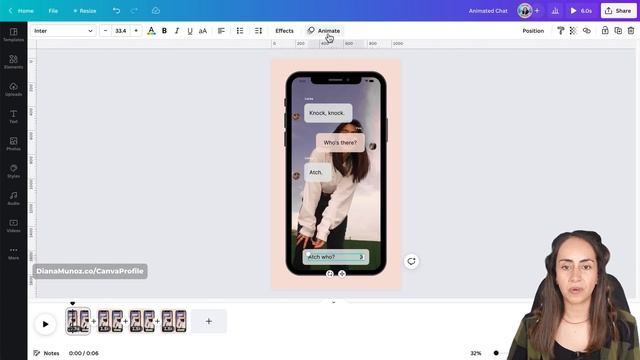The width and height of the screenshot is (640, 360).
Task: Click the Animated Chat design title
Action: click(x=488, y=11)
